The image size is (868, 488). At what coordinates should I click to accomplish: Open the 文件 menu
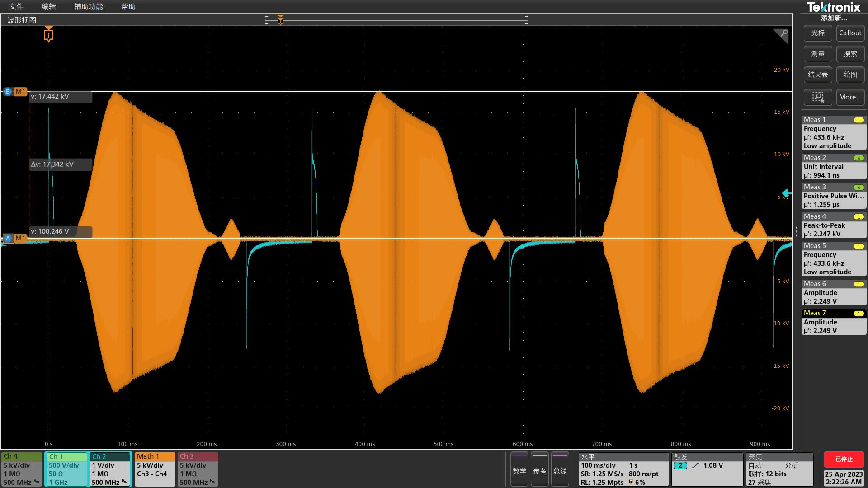pyautogui.click(x=16, y=7)
